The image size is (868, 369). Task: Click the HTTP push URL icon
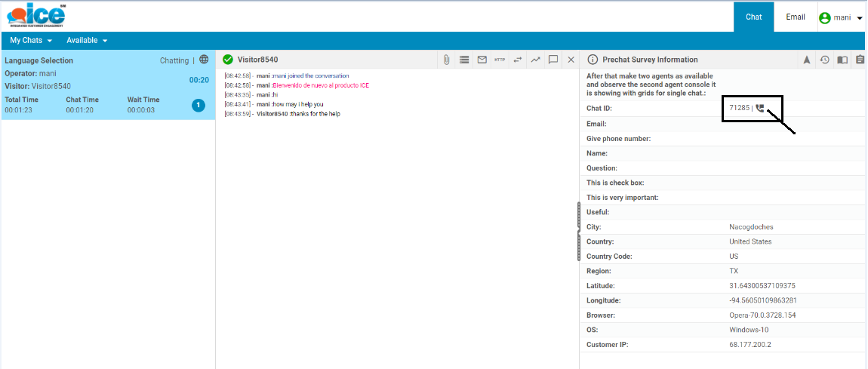(500, 60)
